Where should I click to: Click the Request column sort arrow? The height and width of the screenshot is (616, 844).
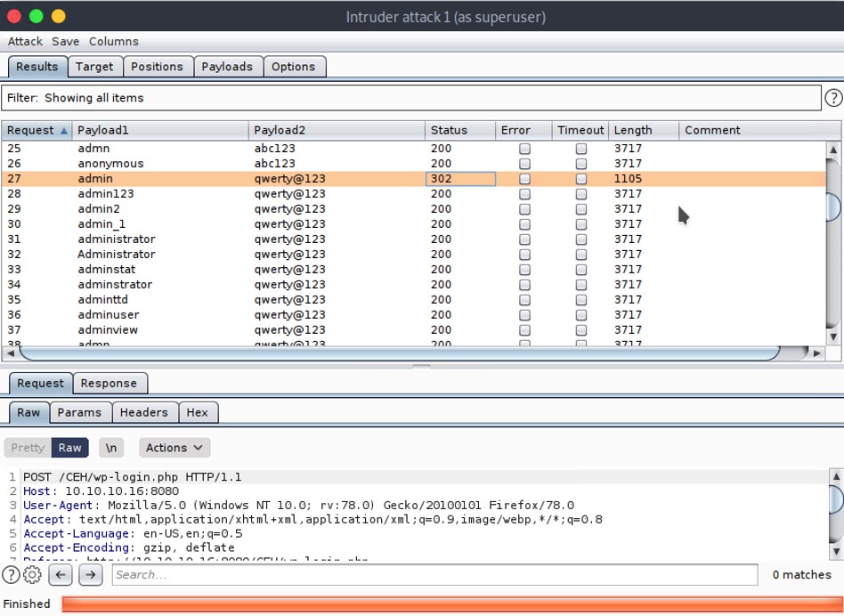[x=64, y=131]
